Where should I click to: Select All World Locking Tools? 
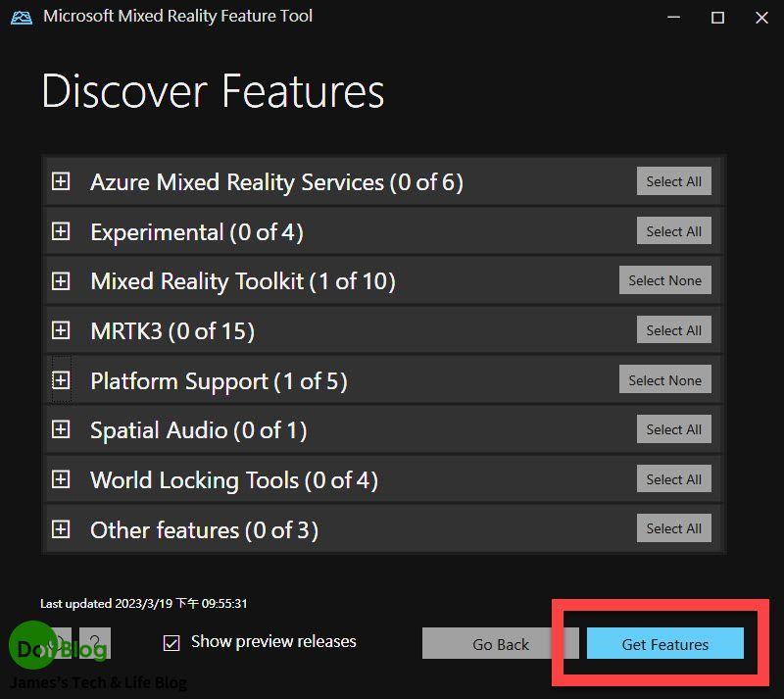click(673, 479)
